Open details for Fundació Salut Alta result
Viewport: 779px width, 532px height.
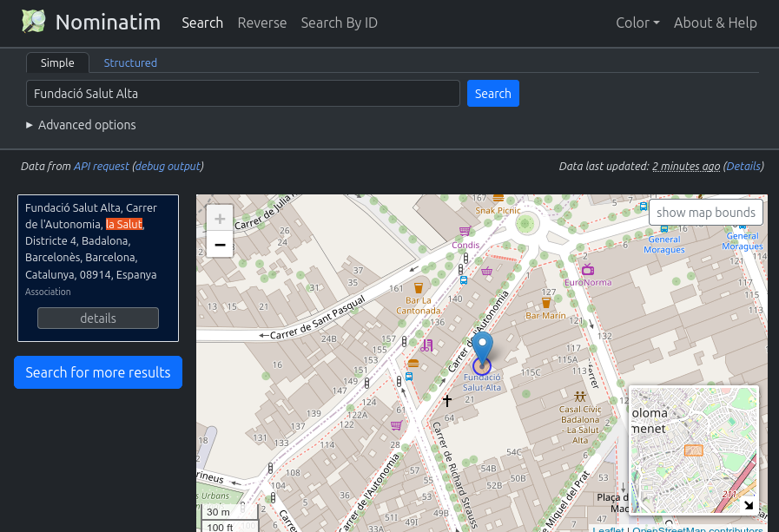click(x=98, y=319)
